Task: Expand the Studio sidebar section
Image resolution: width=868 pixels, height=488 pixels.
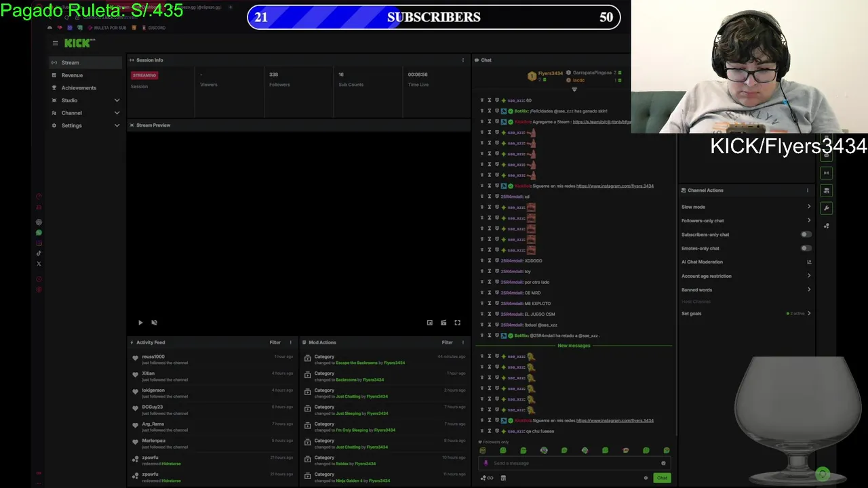Action: pos(85,100)
